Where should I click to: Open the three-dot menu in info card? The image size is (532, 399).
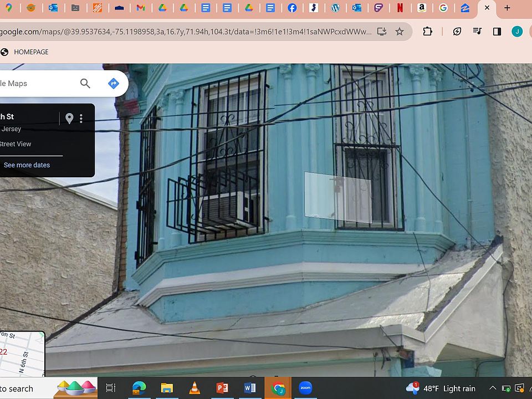[81, 118]
